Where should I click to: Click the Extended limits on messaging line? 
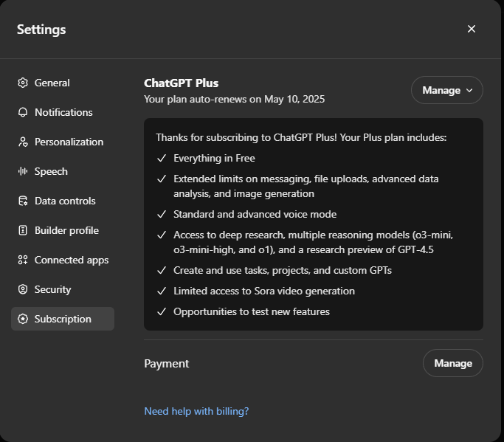click(306, 186)
